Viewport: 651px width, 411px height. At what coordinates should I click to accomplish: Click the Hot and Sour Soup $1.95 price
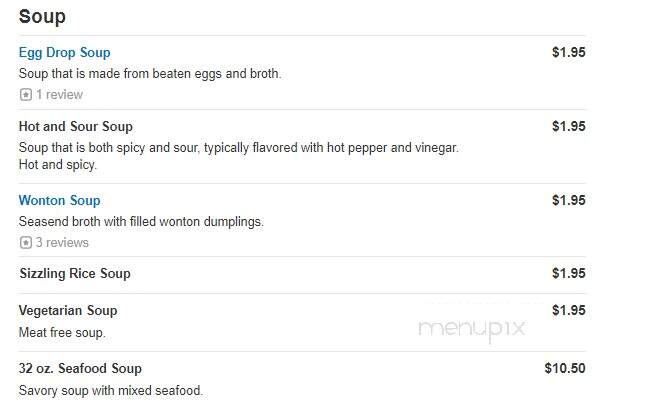568,126
